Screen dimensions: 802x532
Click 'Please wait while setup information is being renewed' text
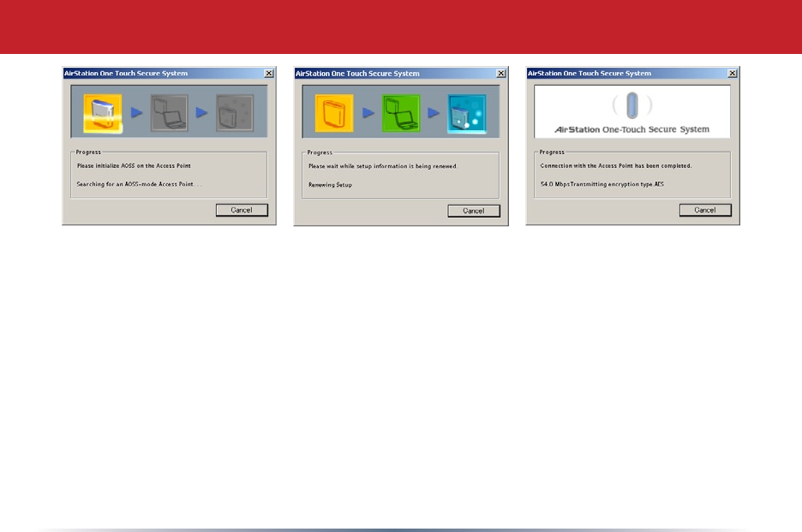pyautogui.click(x=383, y=166)
